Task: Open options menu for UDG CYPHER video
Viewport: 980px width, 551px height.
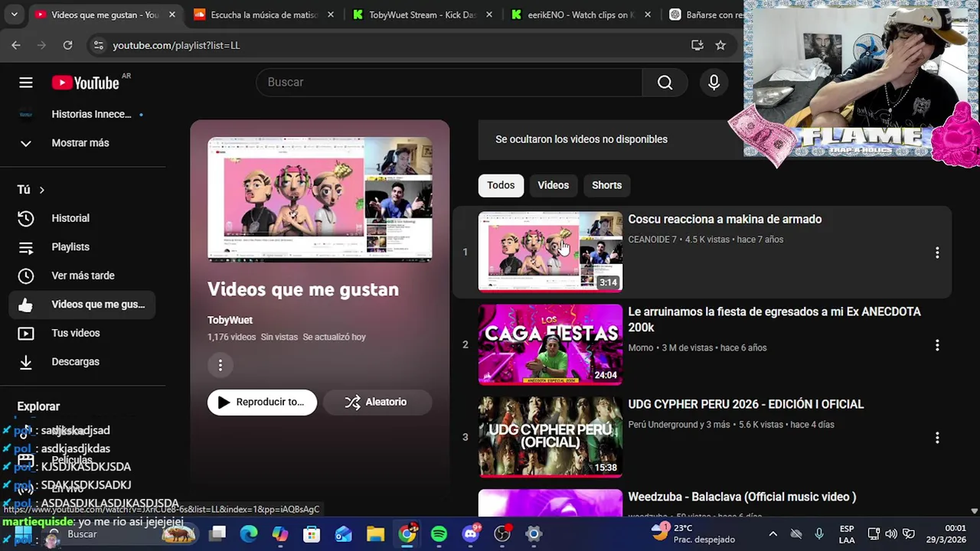Action: (x=937, y=438)
